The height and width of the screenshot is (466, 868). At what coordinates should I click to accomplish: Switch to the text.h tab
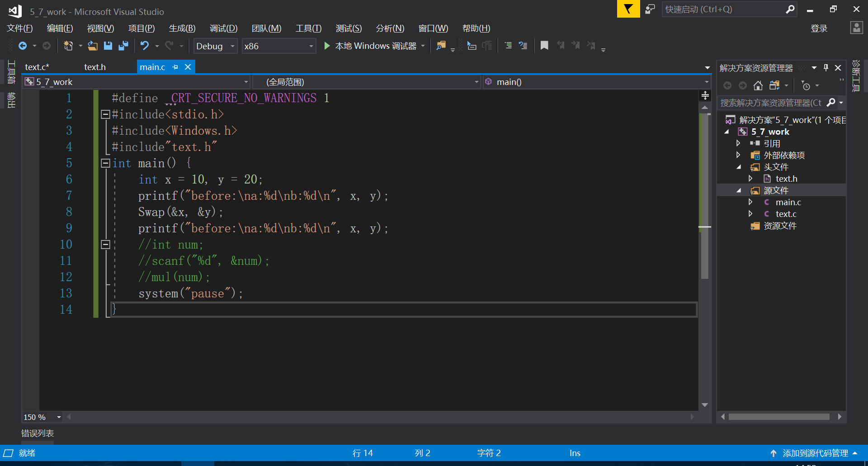coord(94,66)
